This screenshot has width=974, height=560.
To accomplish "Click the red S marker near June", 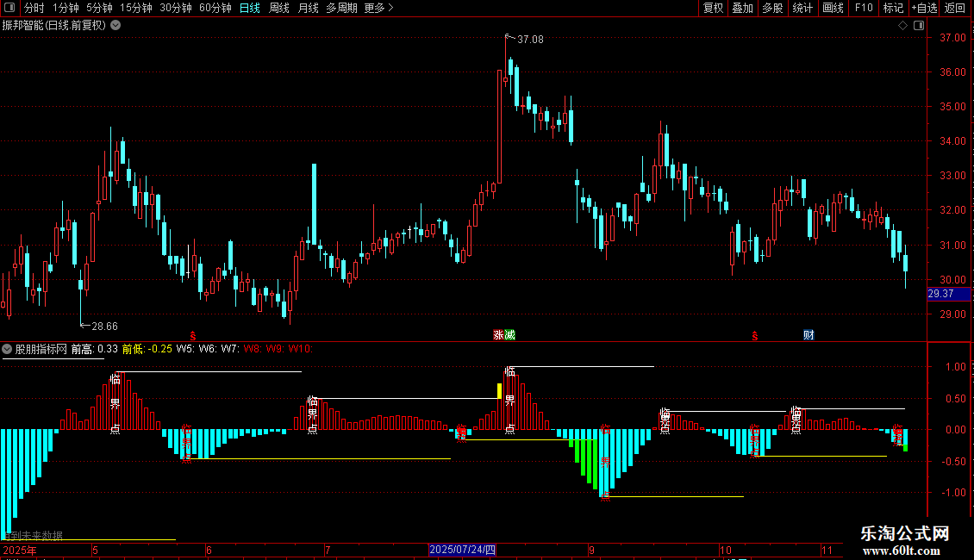I will (192, 336).
